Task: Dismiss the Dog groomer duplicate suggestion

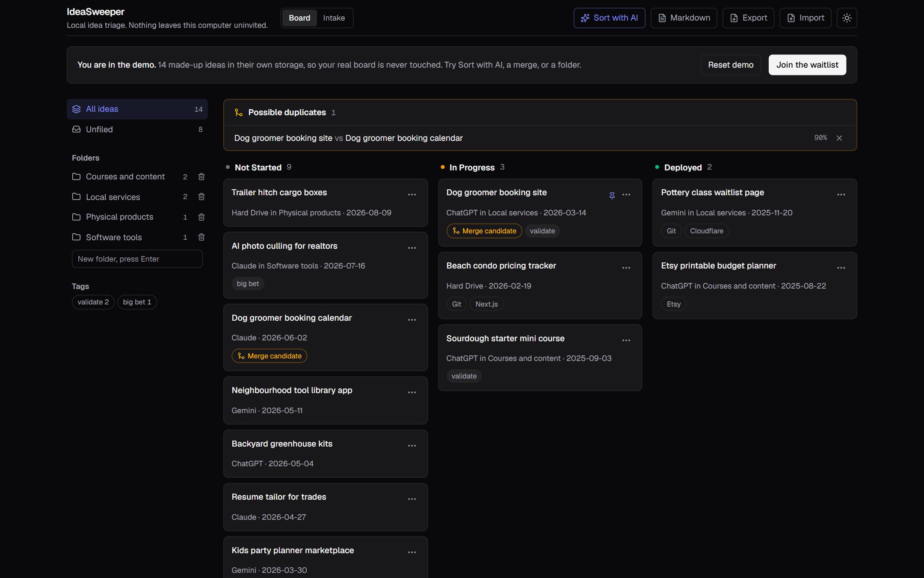Action: (x=839, y=138)
